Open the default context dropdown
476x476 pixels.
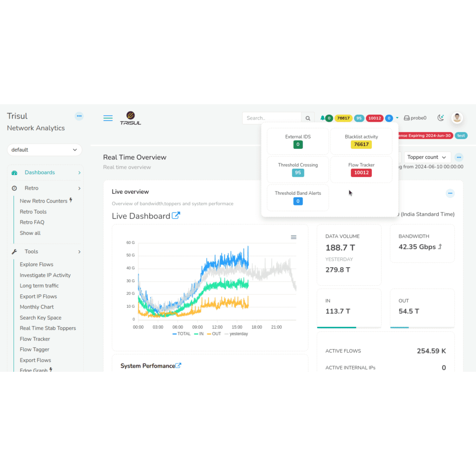click(44, 150)
